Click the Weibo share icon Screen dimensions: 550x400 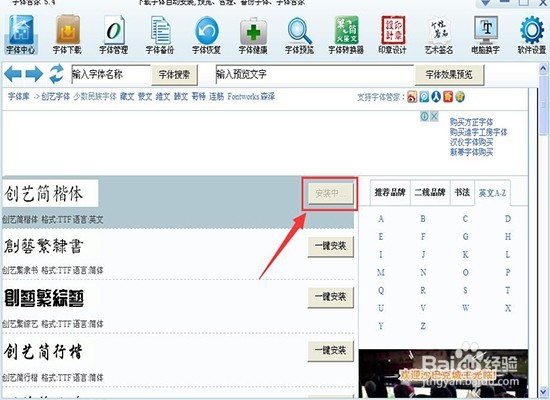coord(412,96)
